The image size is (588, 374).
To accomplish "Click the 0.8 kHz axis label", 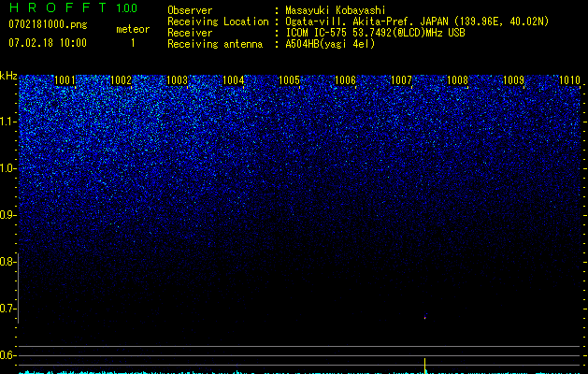I will [7, 262].
